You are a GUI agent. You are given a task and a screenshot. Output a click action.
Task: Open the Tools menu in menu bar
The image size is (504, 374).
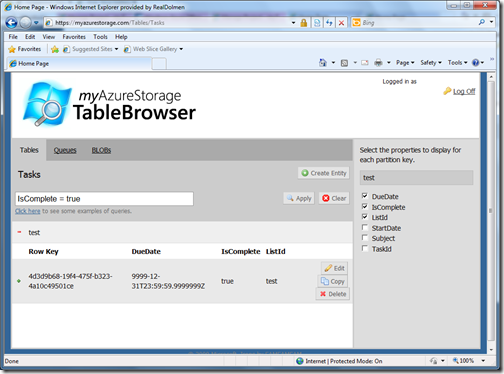[100, 37]
